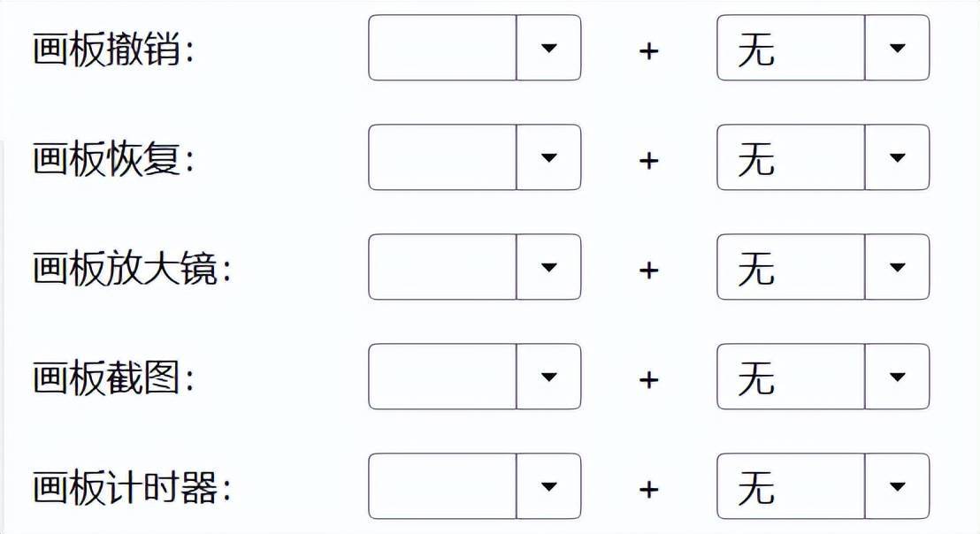Open first dropdown arrow for 画板放大镜

[x=548, y=267]
